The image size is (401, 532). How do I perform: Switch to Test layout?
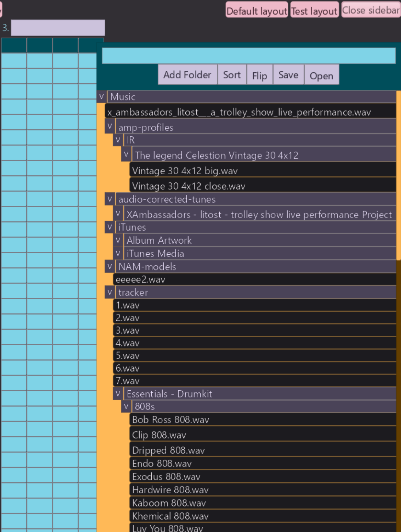tap(314, 11)
